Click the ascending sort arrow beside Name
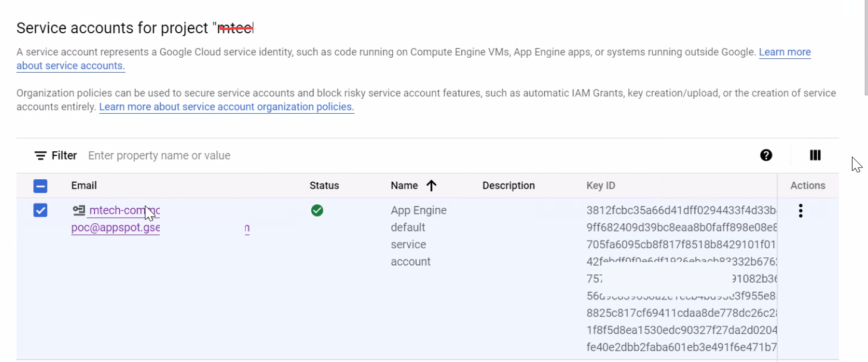Viewport: 868px width, 362px height. click(432, 185)
